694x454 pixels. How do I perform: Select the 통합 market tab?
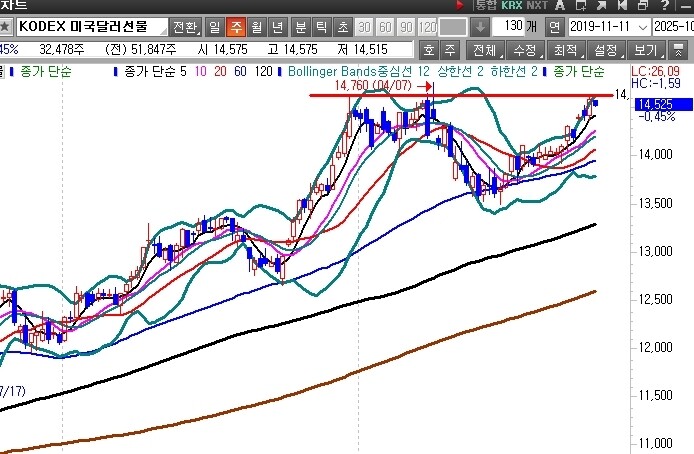pos(486,5)
